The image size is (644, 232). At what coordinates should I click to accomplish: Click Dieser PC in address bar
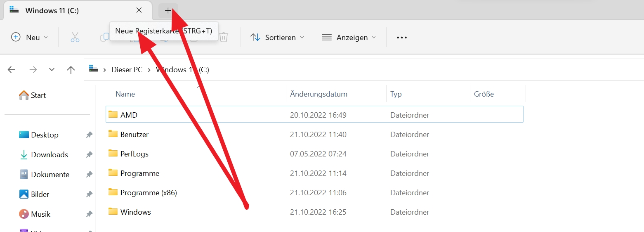(127, 70)
